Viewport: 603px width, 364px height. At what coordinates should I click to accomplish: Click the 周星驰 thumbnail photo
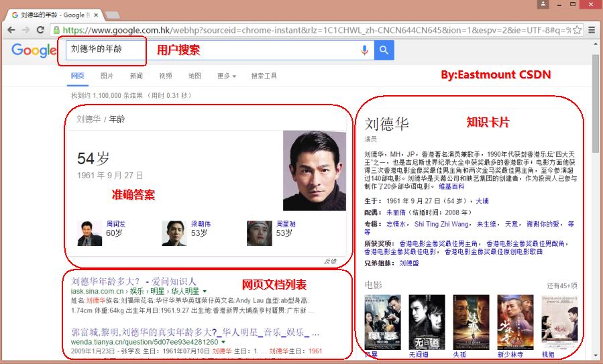click(259, 233)
